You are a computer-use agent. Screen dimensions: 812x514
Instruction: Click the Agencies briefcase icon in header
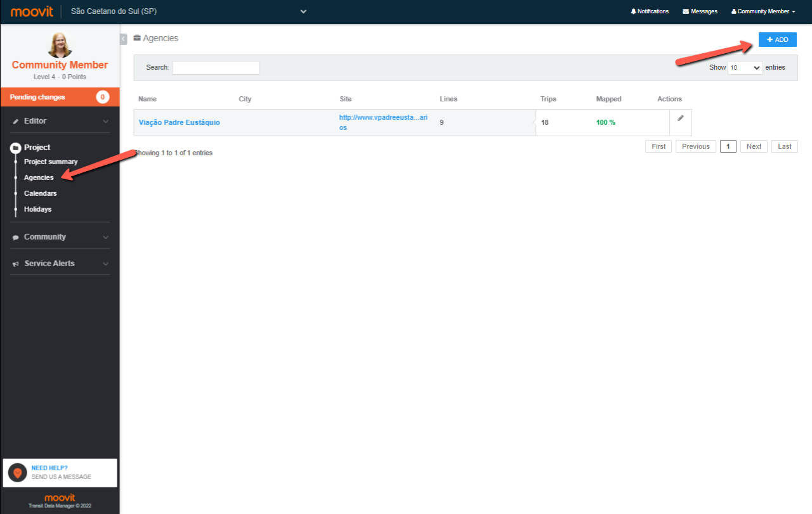tap(137, 38)
